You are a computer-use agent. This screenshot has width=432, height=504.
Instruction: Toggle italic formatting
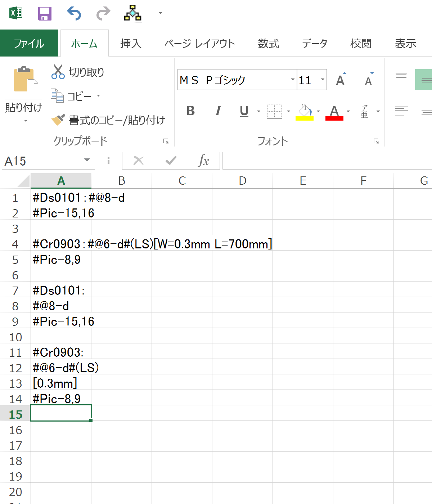click(x=218, y=111)
